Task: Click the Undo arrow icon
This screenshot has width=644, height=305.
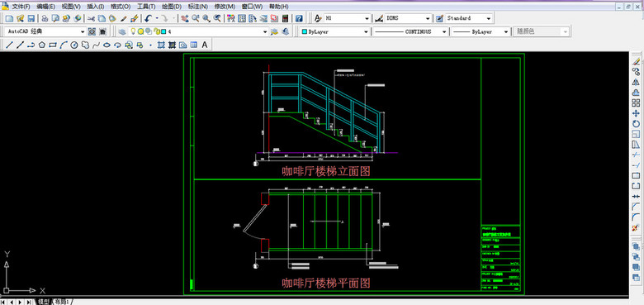Action: pos(149,18)
